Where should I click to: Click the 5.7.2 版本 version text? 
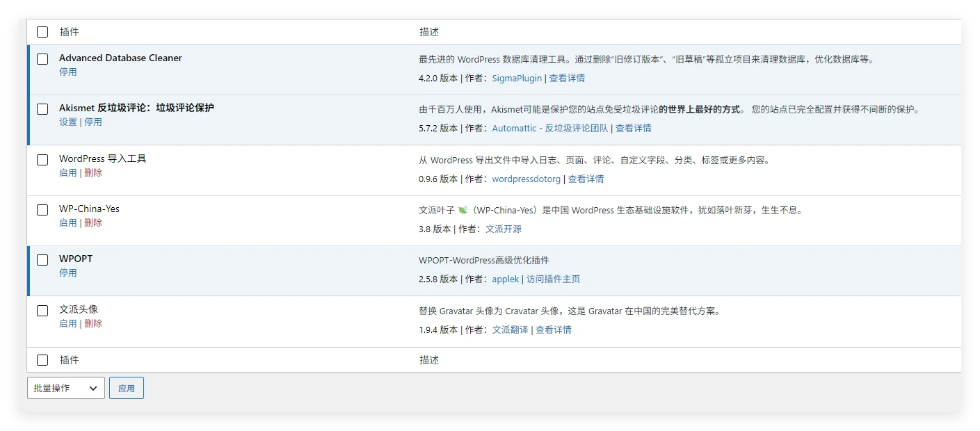pos(438,128)
